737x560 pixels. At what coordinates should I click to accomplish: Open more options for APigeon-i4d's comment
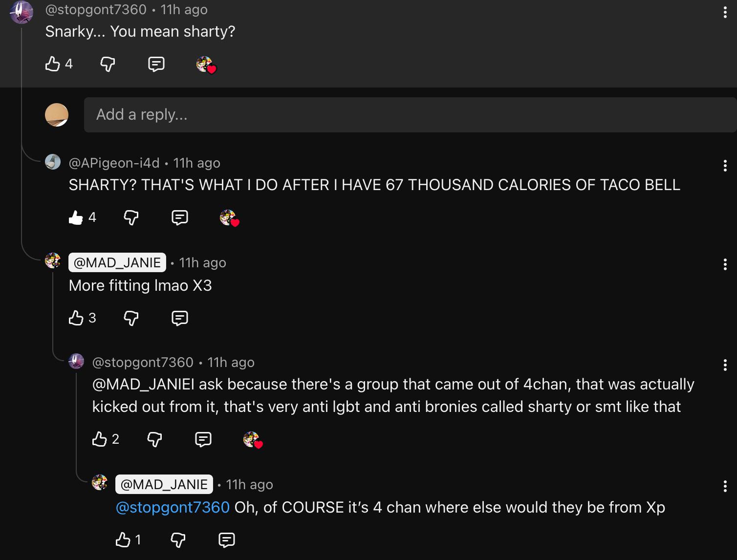click(x=725, y=166)
